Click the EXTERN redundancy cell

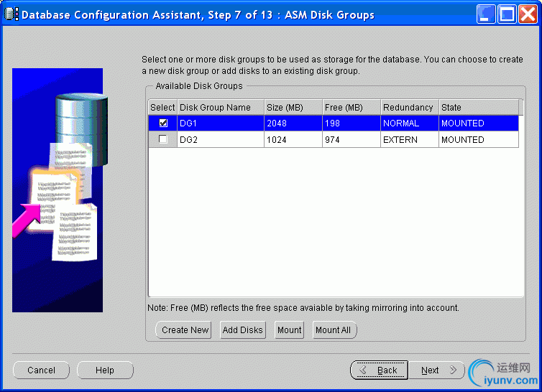pos(409,140)
